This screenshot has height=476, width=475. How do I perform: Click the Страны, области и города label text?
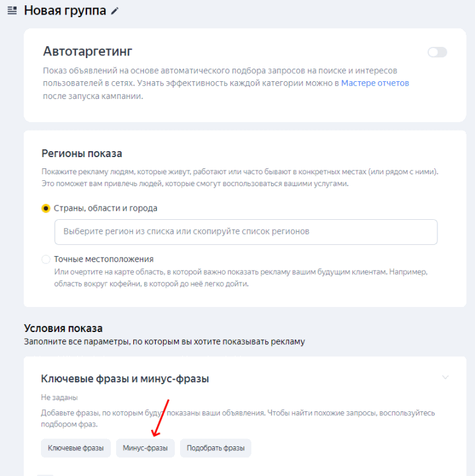pos(106,208)
